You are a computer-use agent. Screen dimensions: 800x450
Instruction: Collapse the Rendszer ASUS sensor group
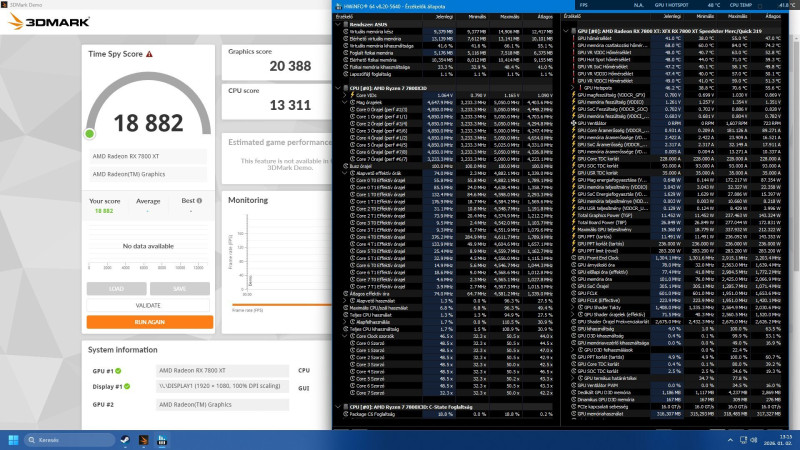[x=338, y=24]
